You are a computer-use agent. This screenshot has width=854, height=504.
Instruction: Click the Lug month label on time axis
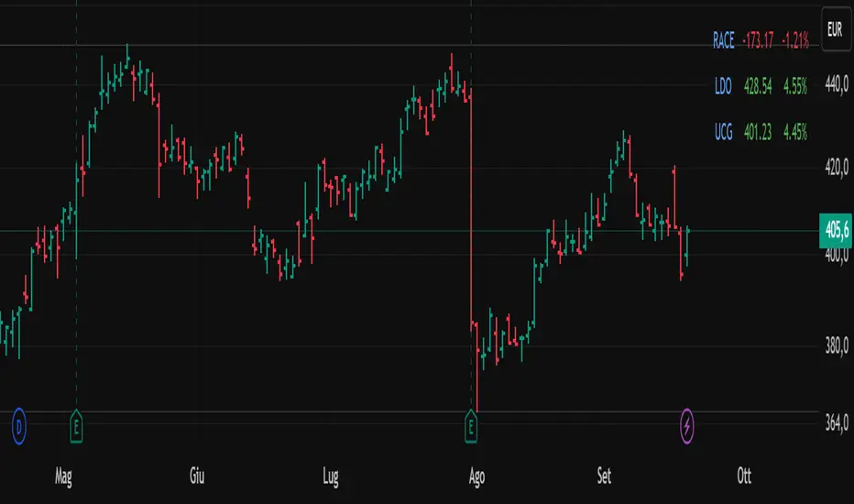[330, 477]
